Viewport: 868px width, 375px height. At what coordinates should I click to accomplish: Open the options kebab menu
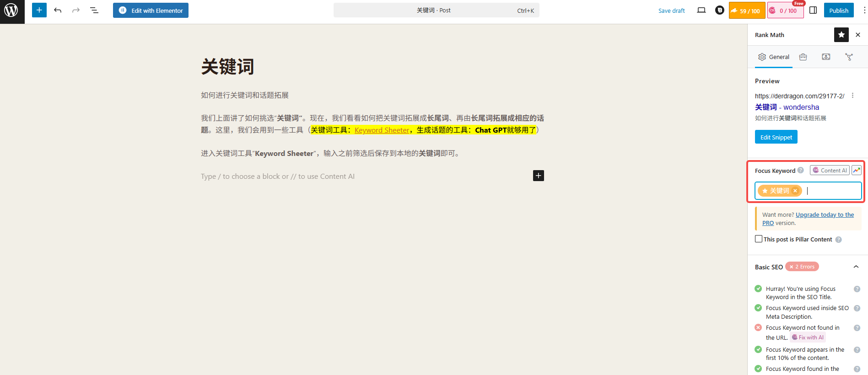(864, 10)
